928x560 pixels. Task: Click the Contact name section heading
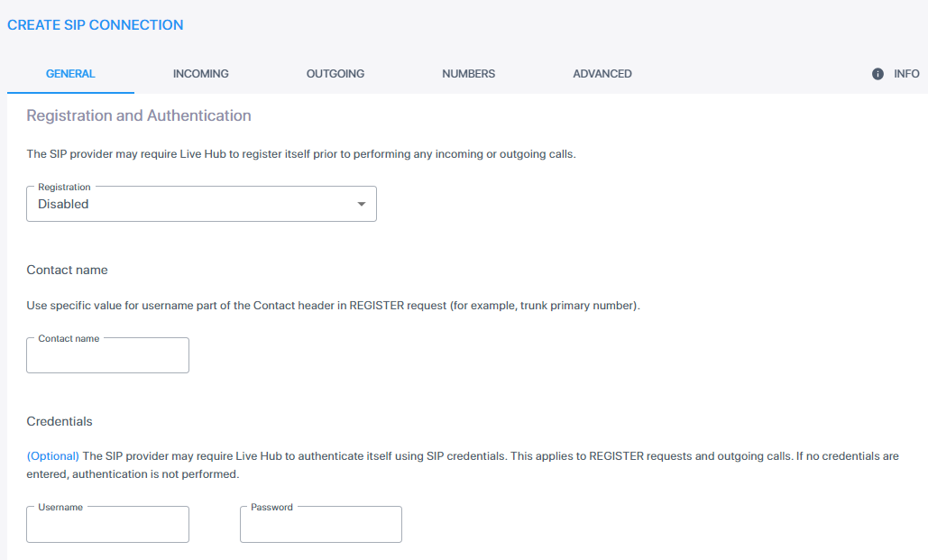pos(67,270)
